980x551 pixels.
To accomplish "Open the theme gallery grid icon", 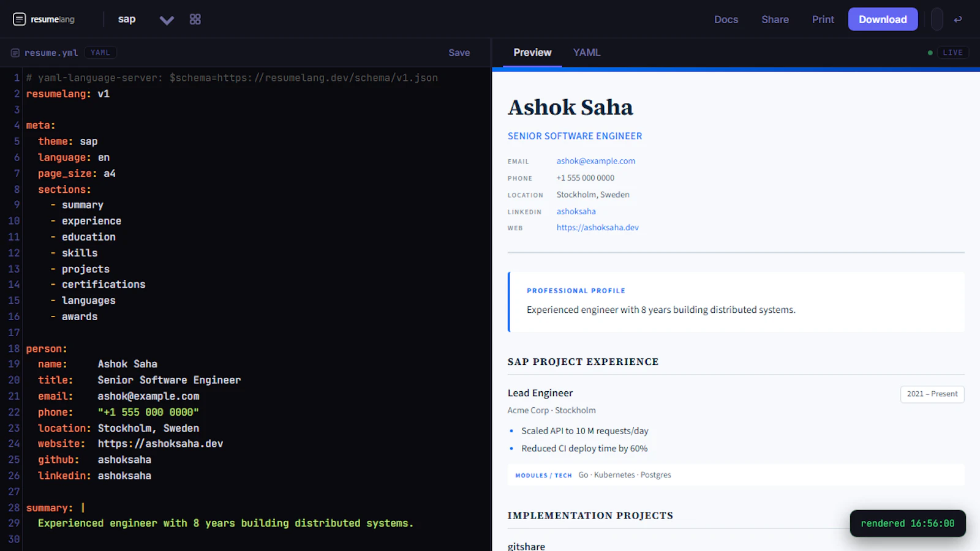I will [195, 20].
